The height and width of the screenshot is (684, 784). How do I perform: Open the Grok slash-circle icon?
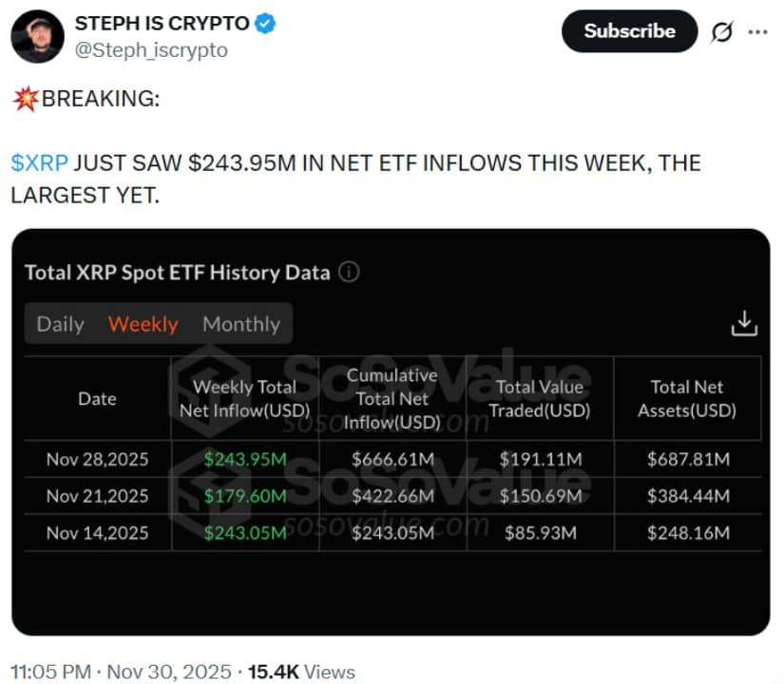coord(722,31)
